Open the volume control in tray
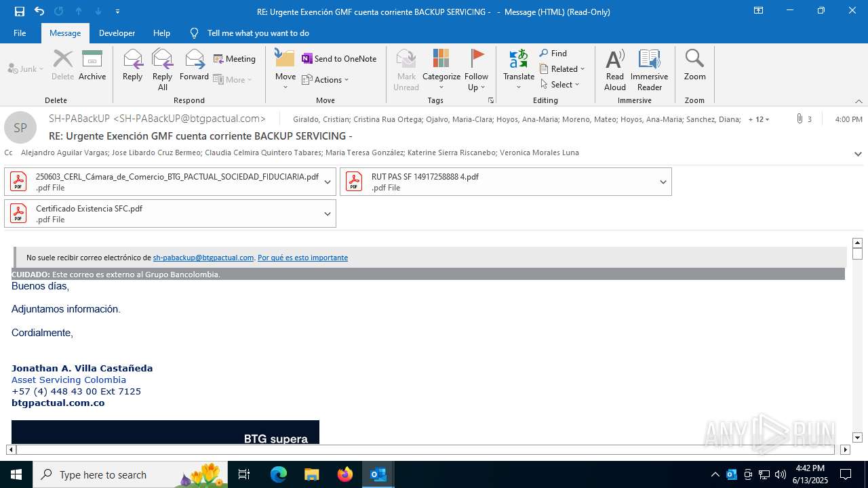Screen dimensions: 868x488 781,474
